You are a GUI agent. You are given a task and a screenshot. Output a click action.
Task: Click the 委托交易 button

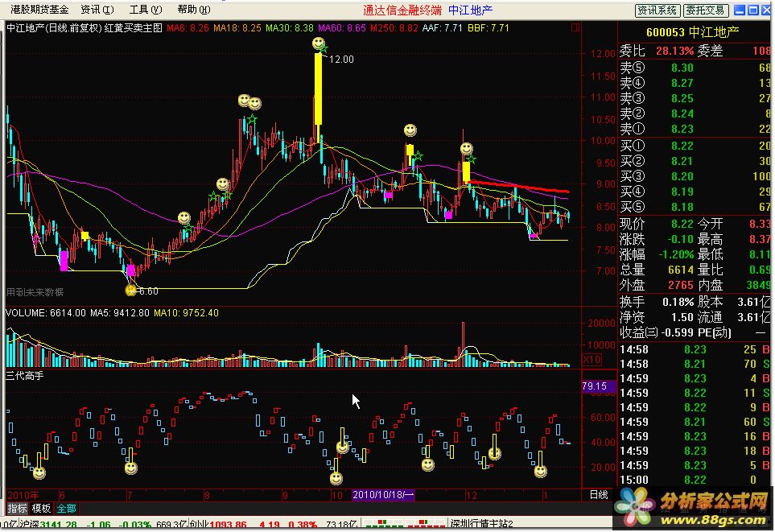(705, 10)
